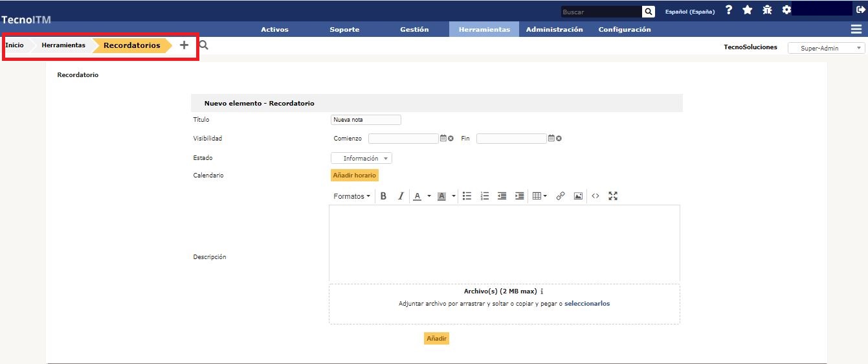Screen dimensions: 868x364
Task: Click the plus icon to add reminder
Action: click(x=184, y=45)
